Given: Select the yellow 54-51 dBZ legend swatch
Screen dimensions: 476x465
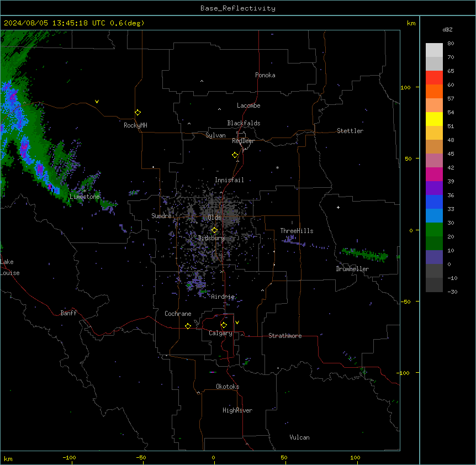Looking at the screenshot, I should click(434, 119).
